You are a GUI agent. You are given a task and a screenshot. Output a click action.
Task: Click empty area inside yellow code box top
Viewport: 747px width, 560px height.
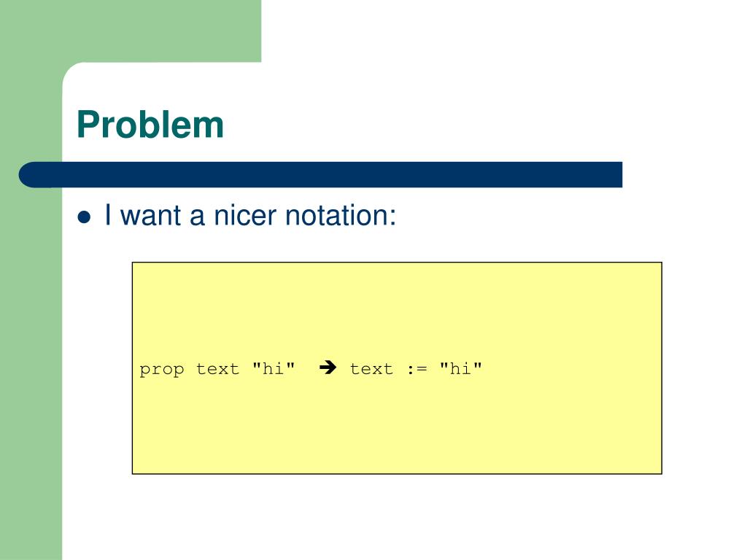click(x=397, y=305)
